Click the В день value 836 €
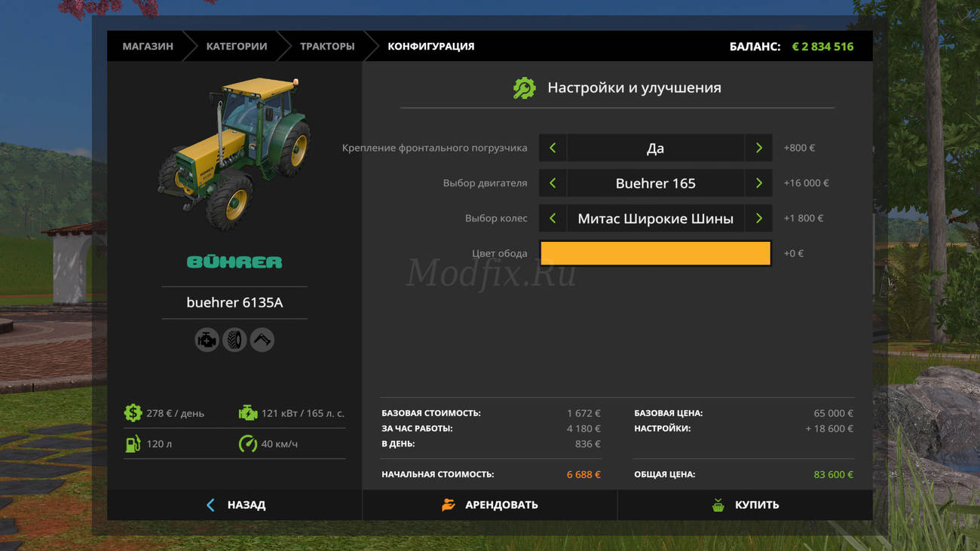Screen dimensions: 980x551 pyautogui.click(x=588, y=444)
